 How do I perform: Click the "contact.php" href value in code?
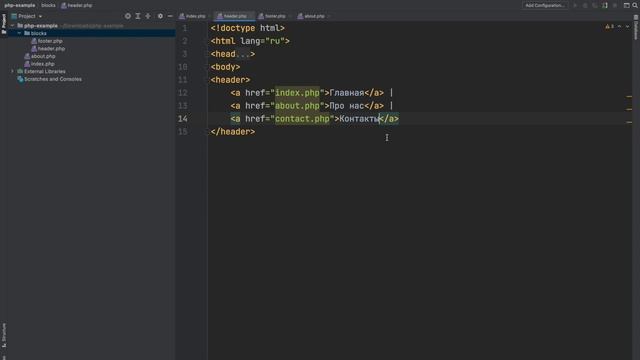(302, 119)
